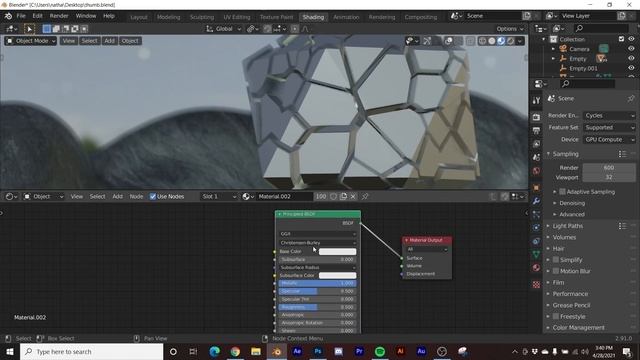Screen dimensions: 640x360
Task: Open Texture properties tab with checker icon
Action: tap(536, 284)
